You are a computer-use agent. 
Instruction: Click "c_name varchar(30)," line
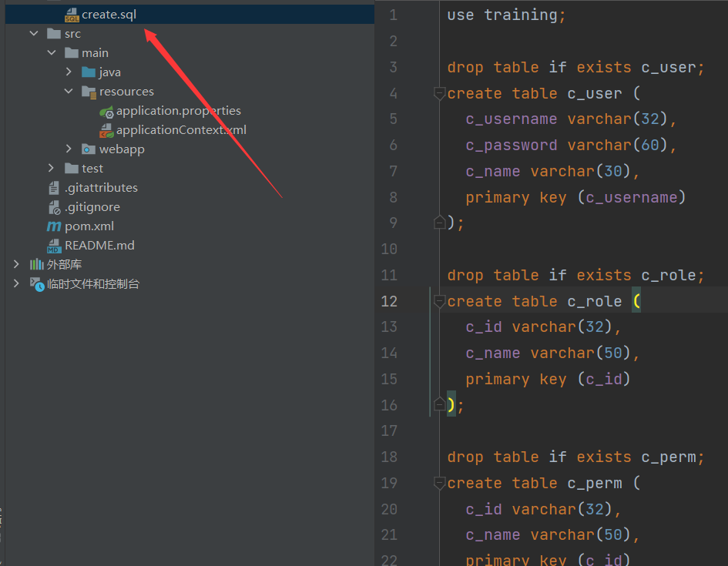552,171
